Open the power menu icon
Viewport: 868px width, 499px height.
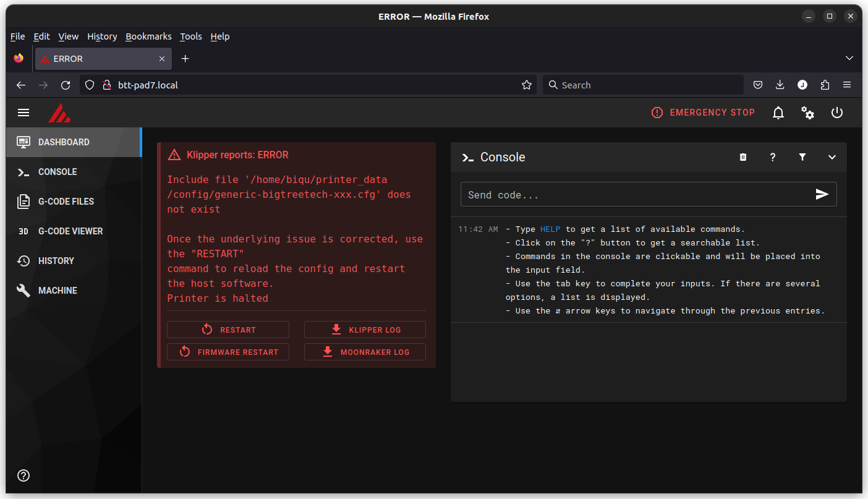837,113
